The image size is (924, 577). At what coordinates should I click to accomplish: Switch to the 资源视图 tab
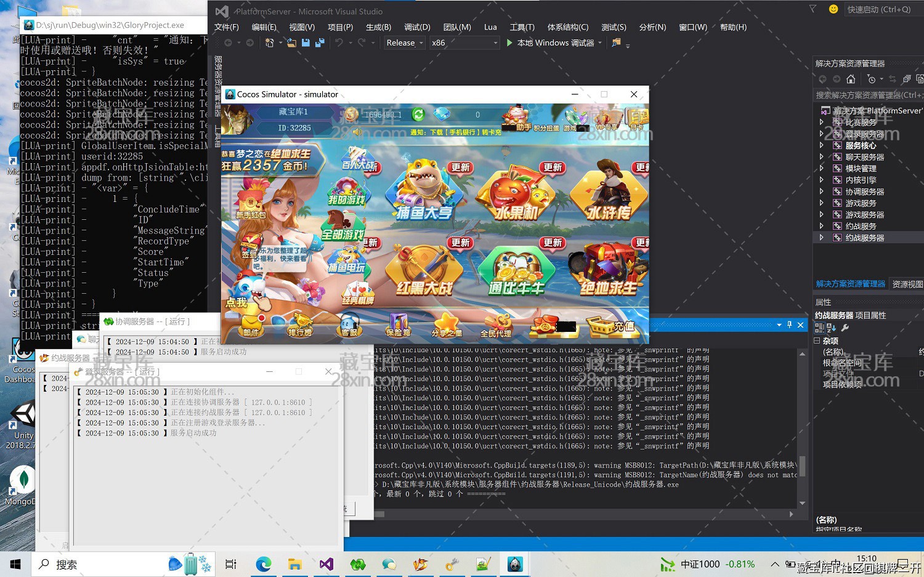pyautogui.click(x=907, y=284)
